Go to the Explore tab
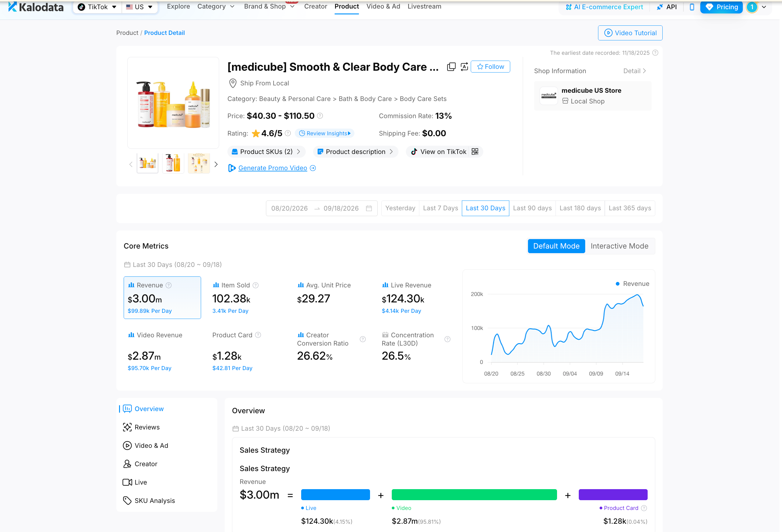782x532 pixels. pos(178,6)
